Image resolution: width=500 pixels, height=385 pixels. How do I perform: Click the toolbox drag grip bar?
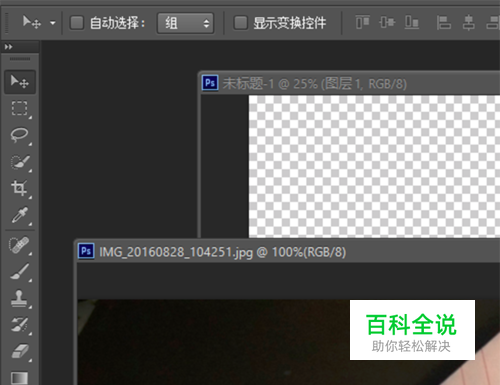pyautogui.click(x=20, y=59)
